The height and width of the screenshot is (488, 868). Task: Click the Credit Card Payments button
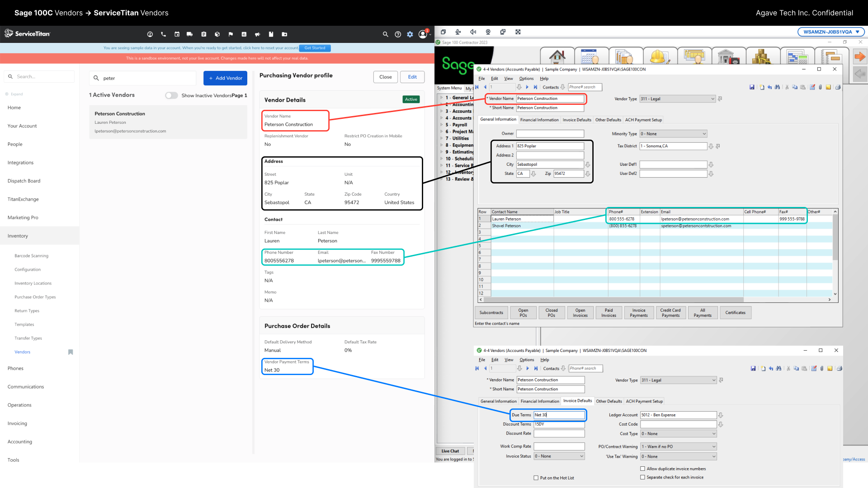coord(670,313)
